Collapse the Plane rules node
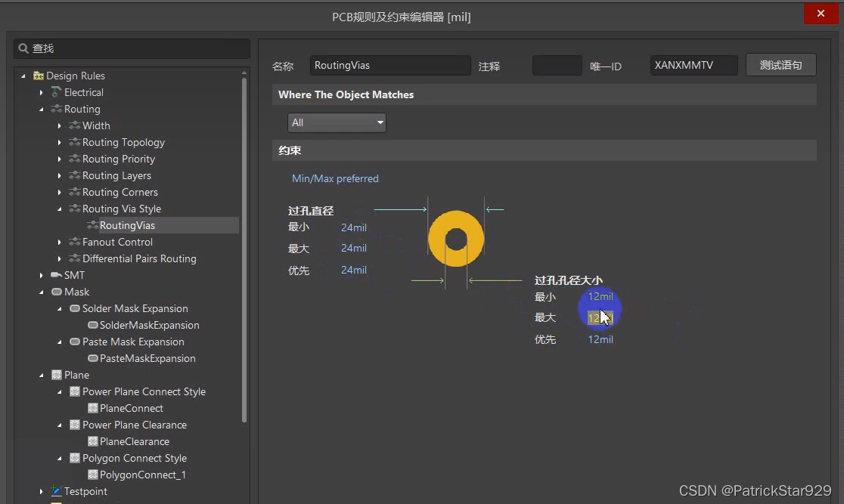This screenshot has height=504, width=844. pos(42,376)
